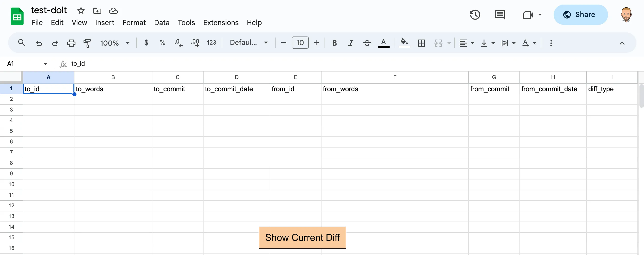Decrease decimal places
This screenshot has height=255, width=644.
(x=179, y=43)
